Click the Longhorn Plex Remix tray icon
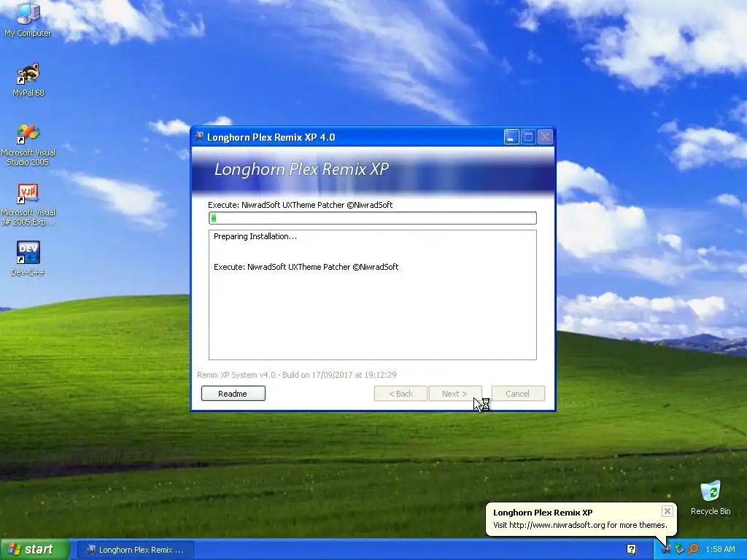The height and width of the screenshot is (560, 747). click(x=665, y=549)
